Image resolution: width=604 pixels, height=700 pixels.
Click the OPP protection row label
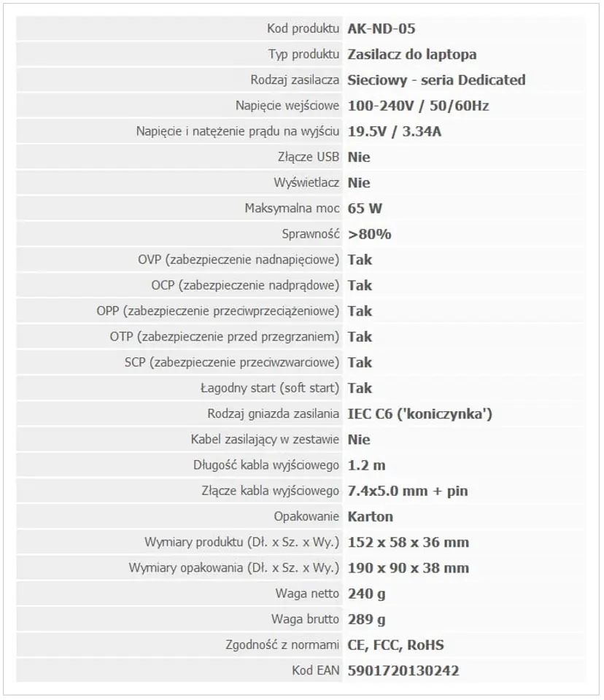(x=218, y=311)
